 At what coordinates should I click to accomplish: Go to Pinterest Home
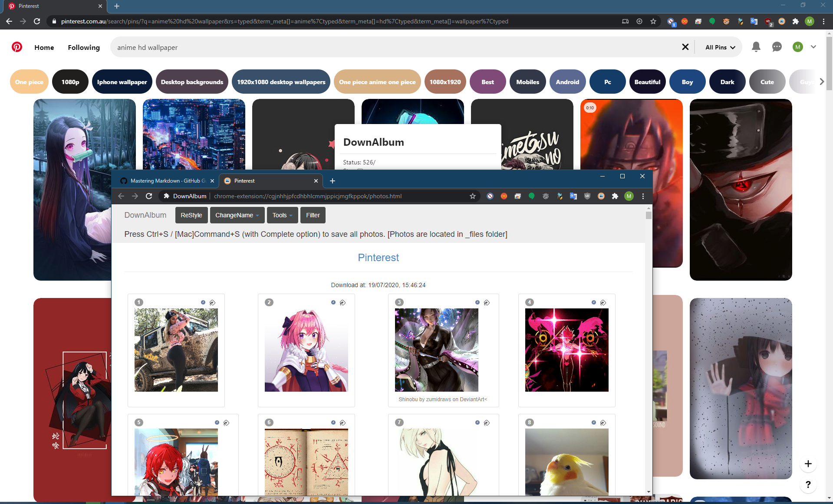44,47
